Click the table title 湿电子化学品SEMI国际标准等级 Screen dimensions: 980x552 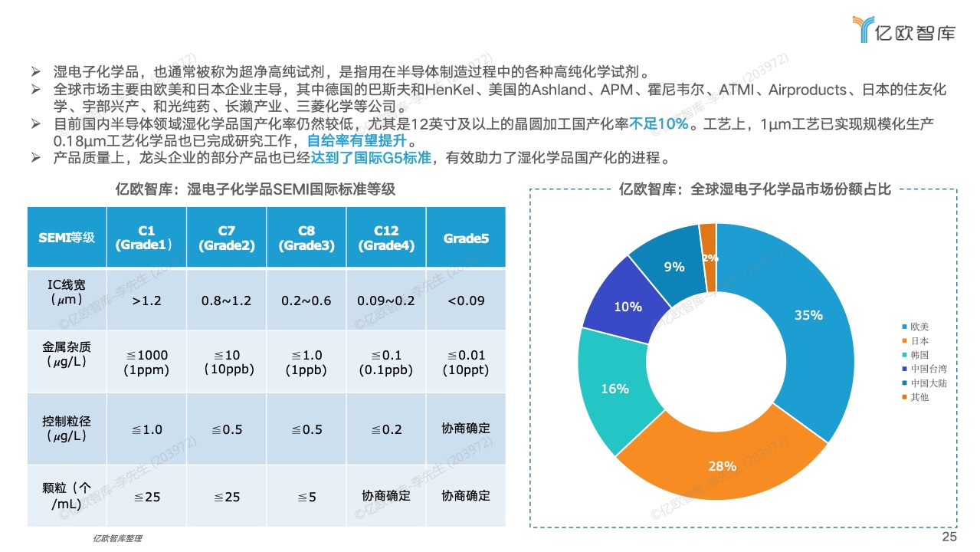coord(291,189)
